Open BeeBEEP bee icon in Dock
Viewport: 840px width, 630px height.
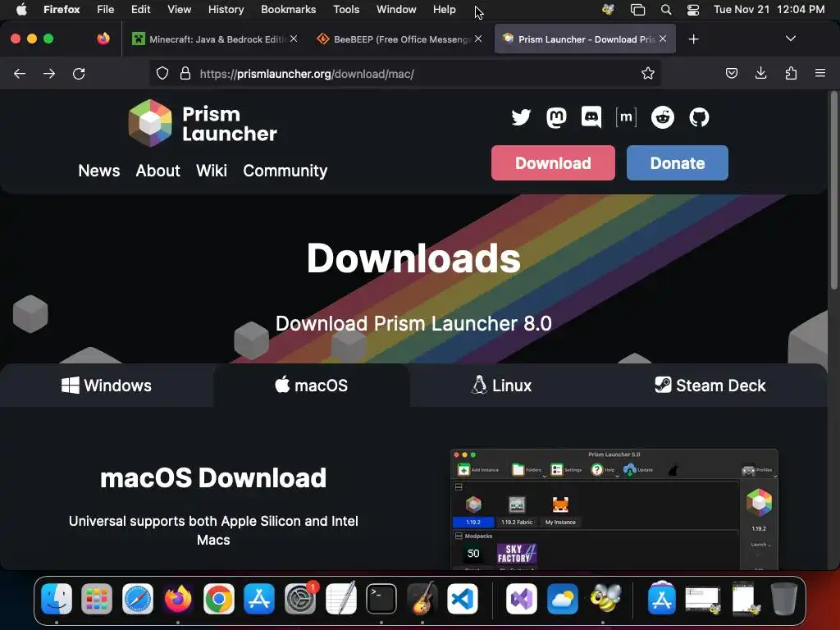[605, 598]
